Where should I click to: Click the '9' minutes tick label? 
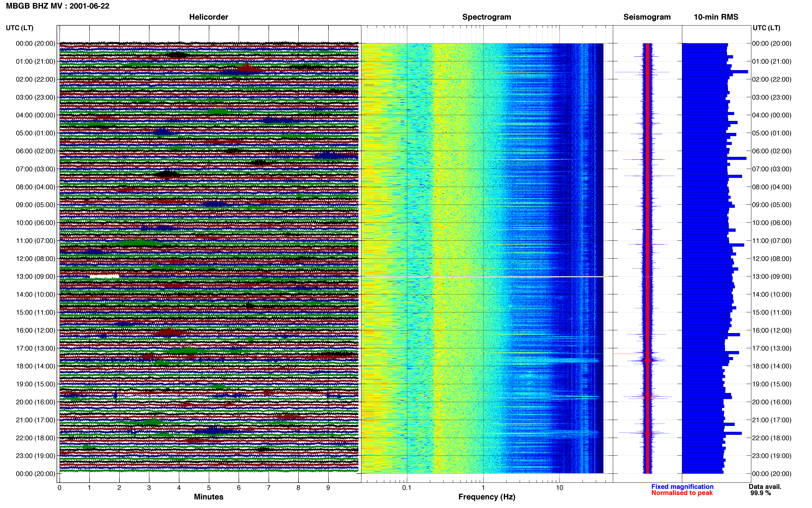(x=328, y=487)
